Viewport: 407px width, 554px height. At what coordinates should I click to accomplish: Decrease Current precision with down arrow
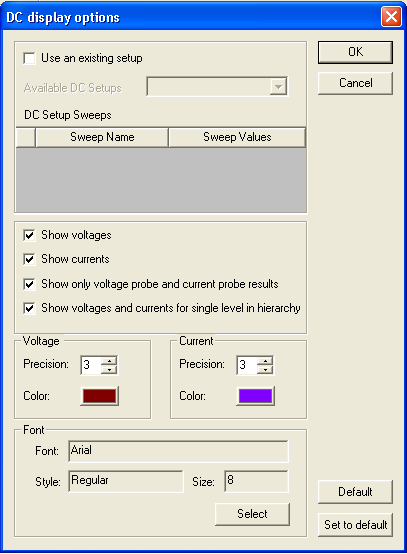(265, 370)
